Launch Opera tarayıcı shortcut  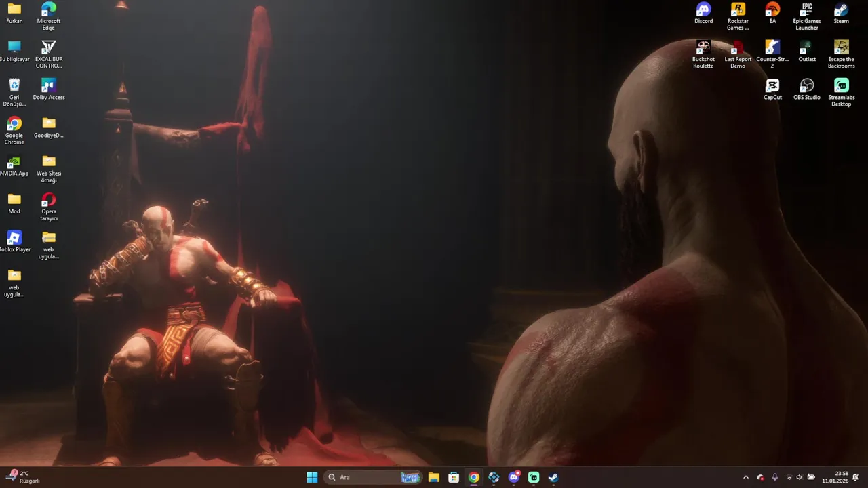49,206
